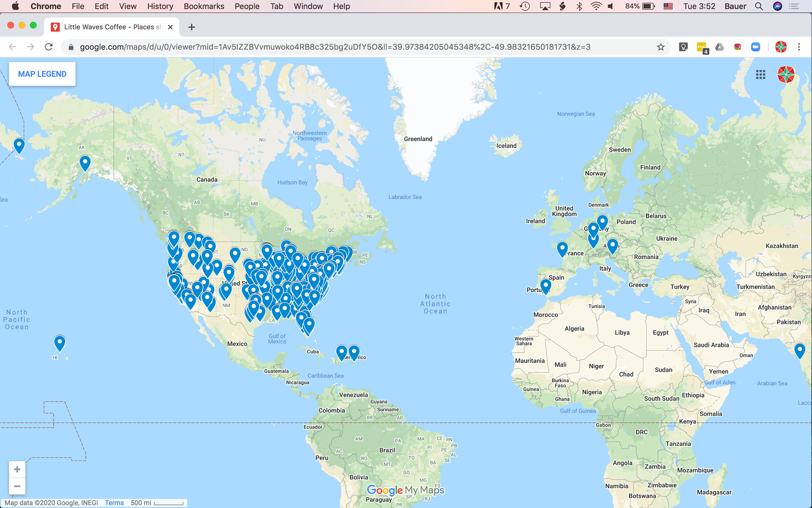
Task: Click the Hudson Bay label
Action: [292, 182]
